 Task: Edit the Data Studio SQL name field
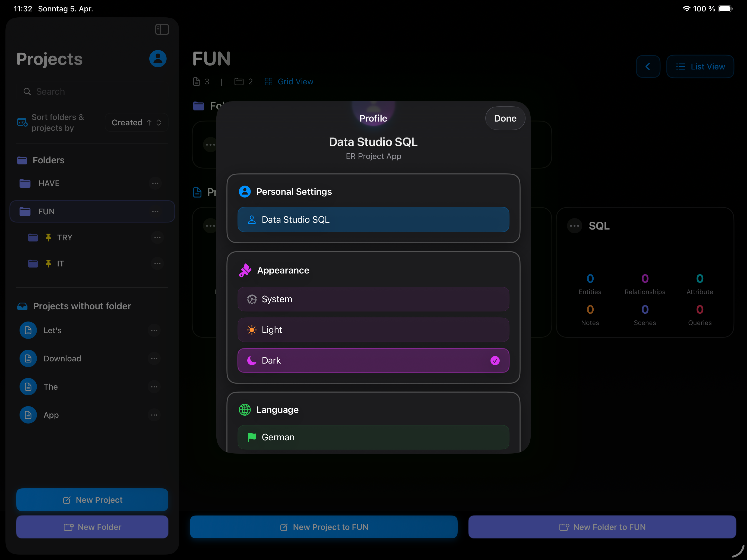[x=373, y=219]
